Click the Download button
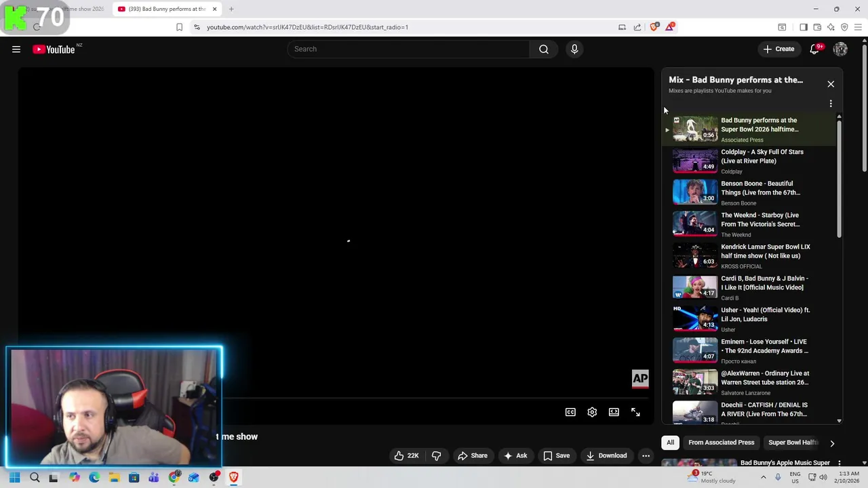Viewport: 868px width, 488px height. [x=606, y=455]
